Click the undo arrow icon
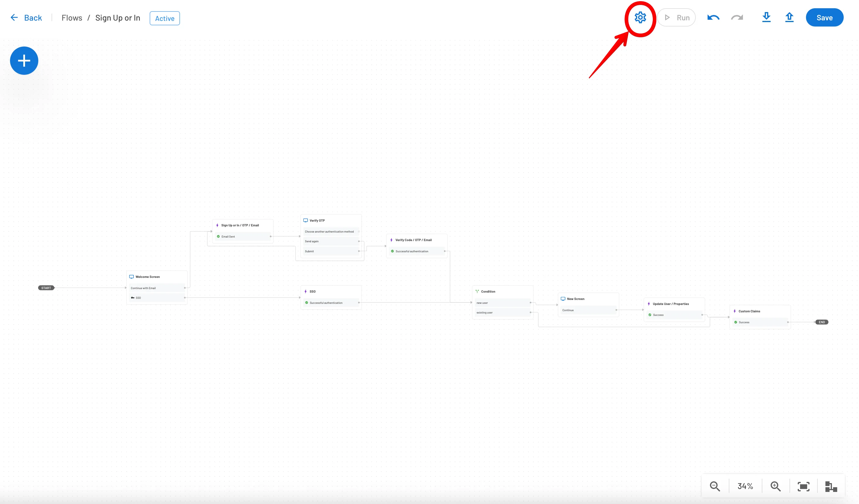This screenshot has height=504, width=859. tap(713, 17)
